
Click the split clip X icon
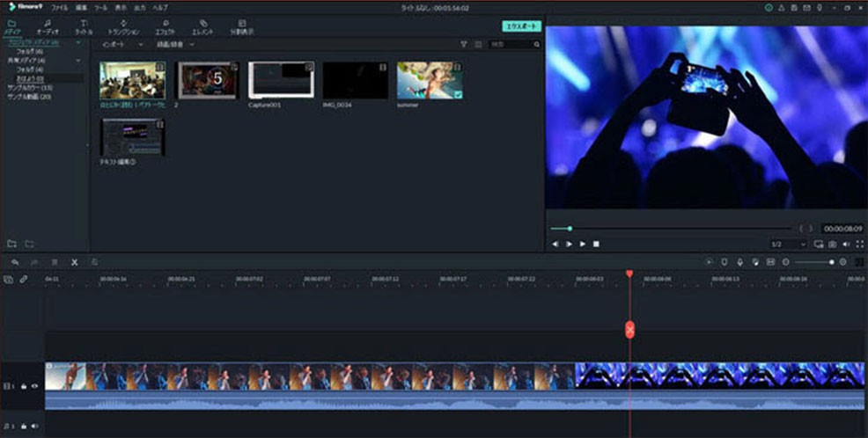[x=74, y=262]
